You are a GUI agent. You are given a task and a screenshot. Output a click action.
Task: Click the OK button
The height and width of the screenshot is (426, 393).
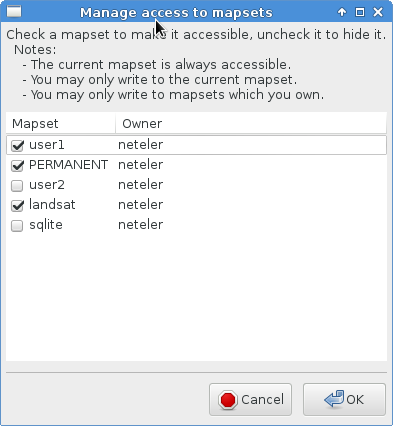[x=344, y=399]
